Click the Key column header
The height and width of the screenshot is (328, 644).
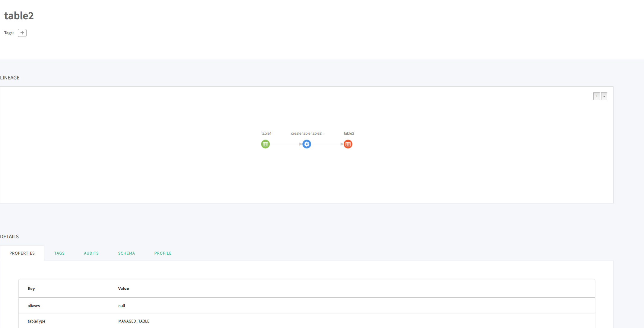[31, 288]
